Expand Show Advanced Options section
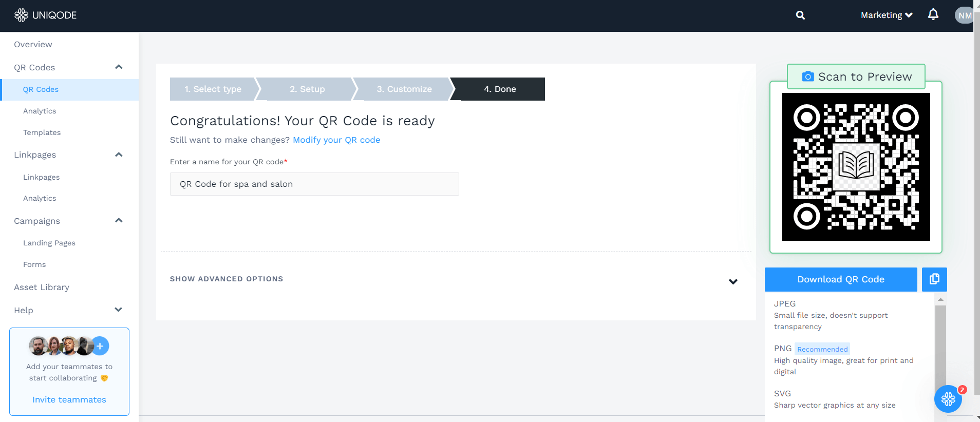The width and height of the screenshot is (980, 422). click(733, 281)
